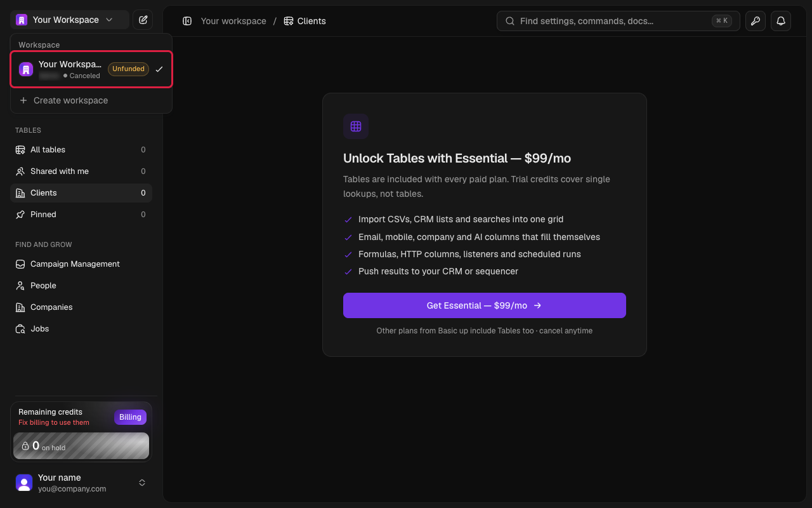Click Your workspace breadcrumb link
Image resolution: width=812 pixels, height=508 pixels.
coord(233,21)
